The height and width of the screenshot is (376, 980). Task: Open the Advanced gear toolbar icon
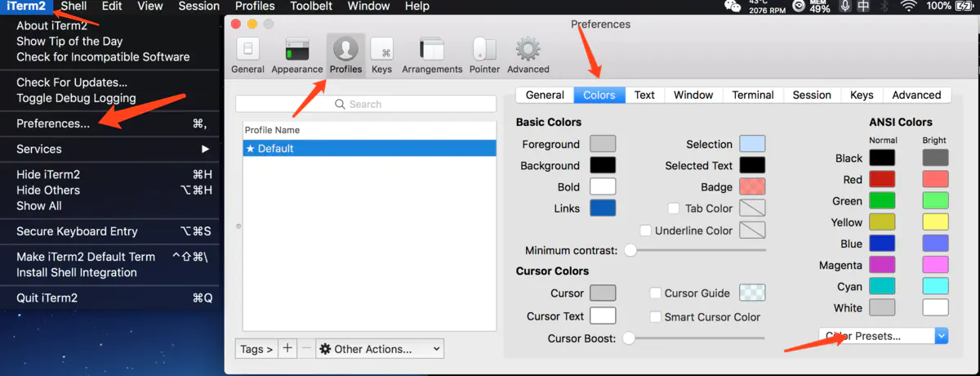coord(528,55)
